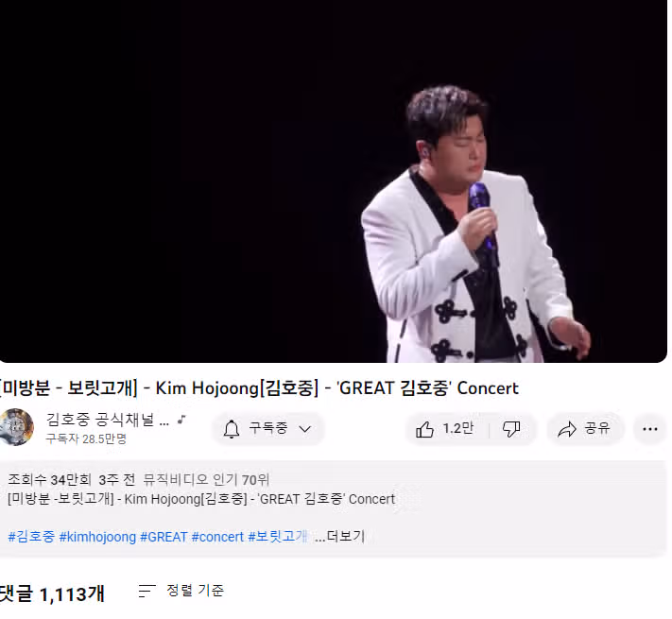672x619 pixels.
Task: Open the 정렬 기준 sort menu
Action: pyautogui.click(x=195, y=591)
